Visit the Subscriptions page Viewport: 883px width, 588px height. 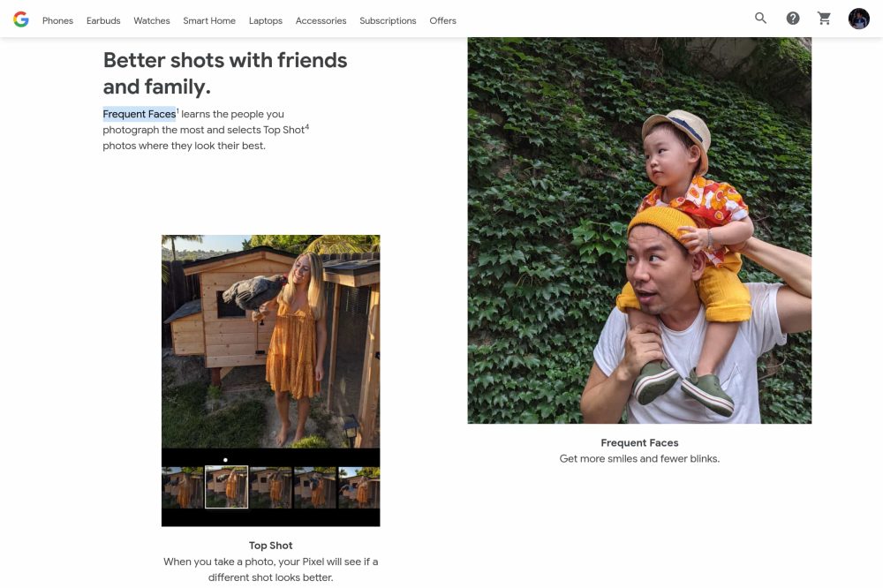tap(388, 20)
